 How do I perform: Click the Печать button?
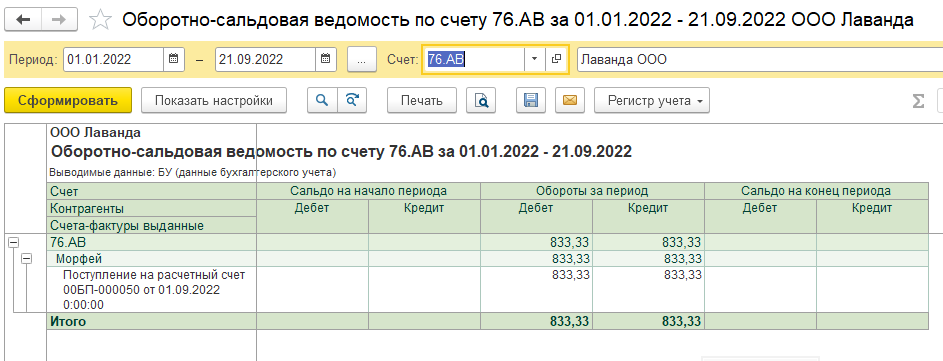(422, 100)
